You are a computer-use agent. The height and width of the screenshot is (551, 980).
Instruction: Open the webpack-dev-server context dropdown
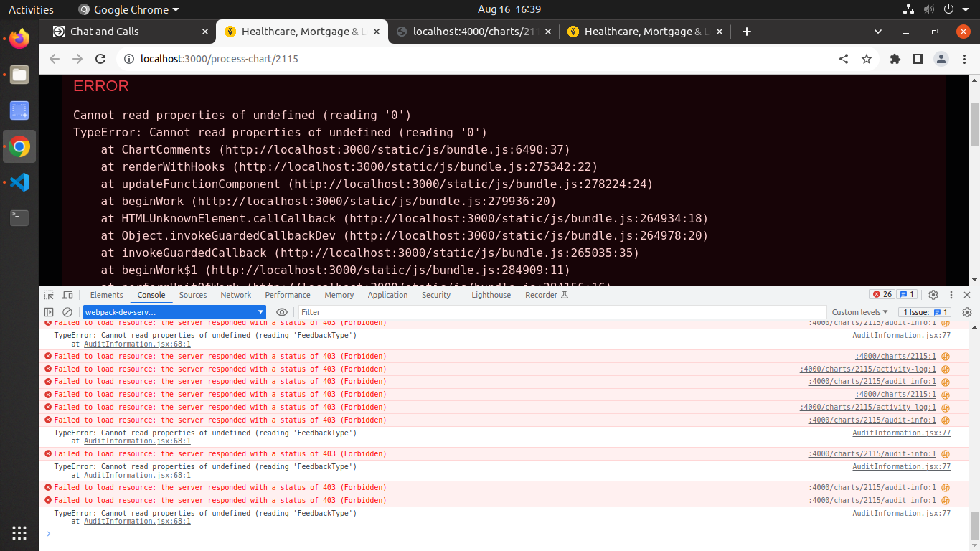174,312
